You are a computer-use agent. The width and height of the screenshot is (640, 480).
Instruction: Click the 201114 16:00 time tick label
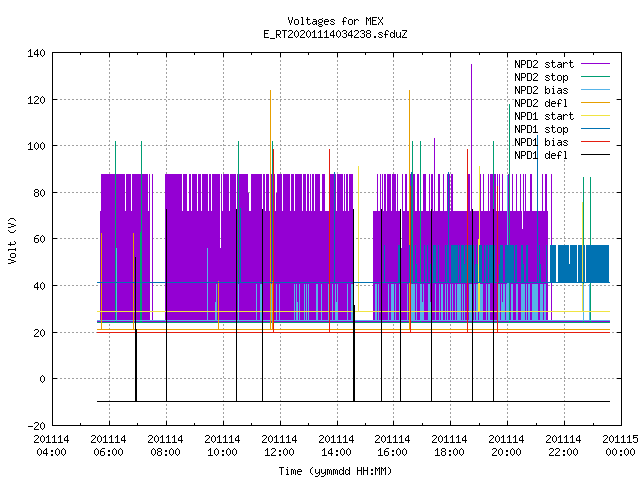click(x=392, y=446)
